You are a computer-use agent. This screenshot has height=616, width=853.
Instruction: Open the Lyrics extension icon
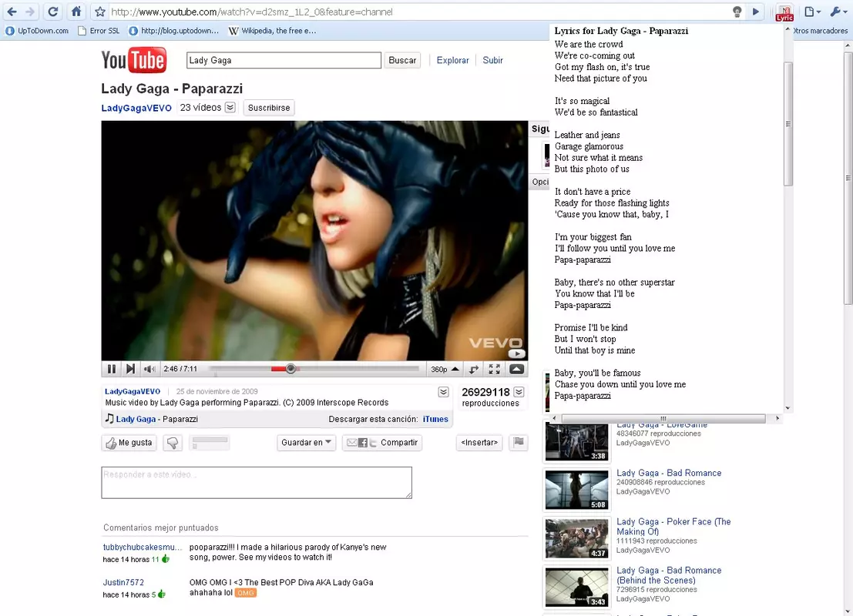[784, 12]
